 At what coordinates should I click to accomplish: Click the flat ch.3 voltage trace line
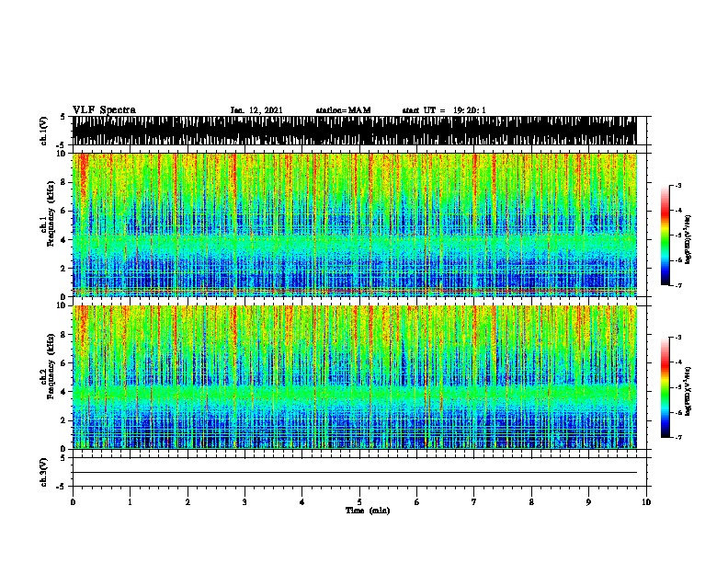355,473
